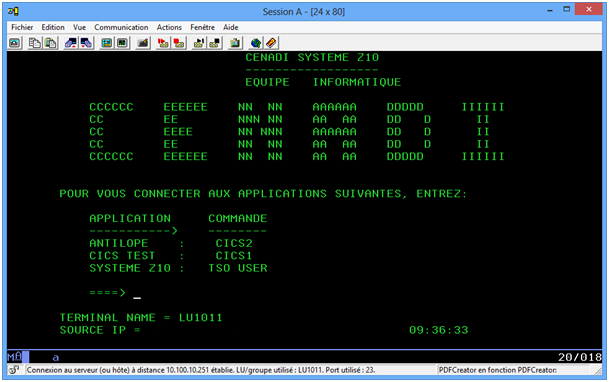Click the LU1011 terminal name value
The image size is (609, 382).
(200, 318)
